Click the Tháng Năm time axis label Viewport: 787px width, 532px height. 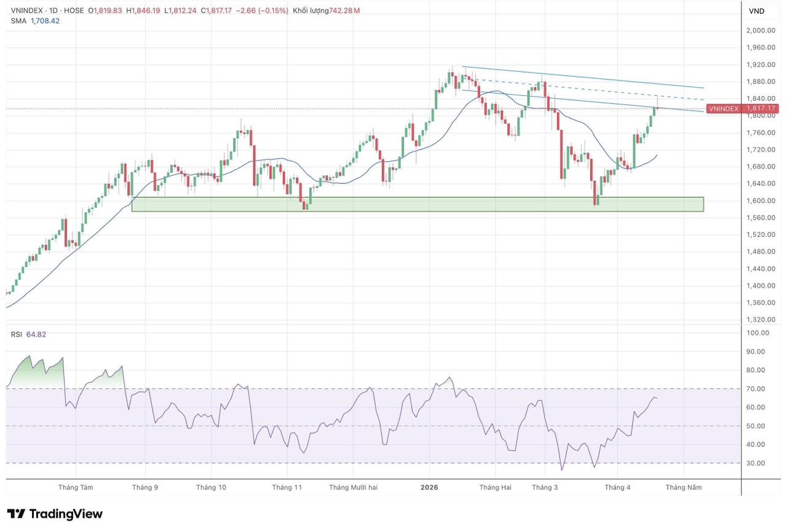(x=683, y=487)
